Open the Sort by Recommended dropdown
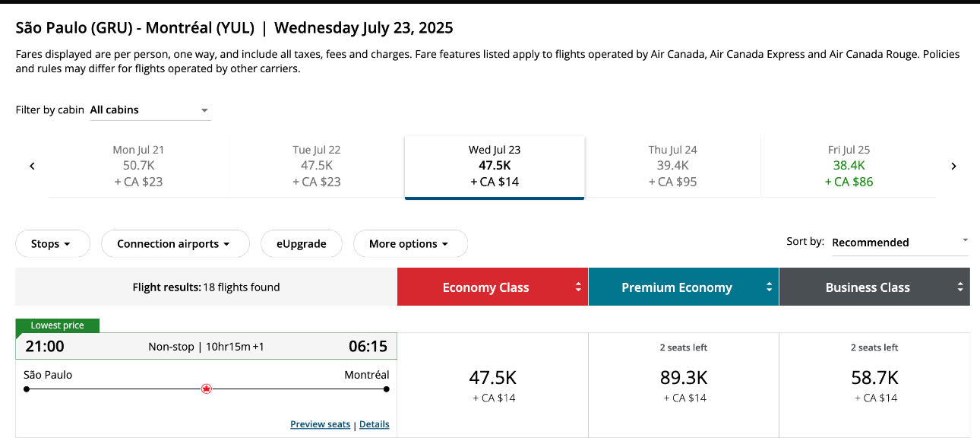980x441 pixels. pyautogui.click(x=899, y=243)
